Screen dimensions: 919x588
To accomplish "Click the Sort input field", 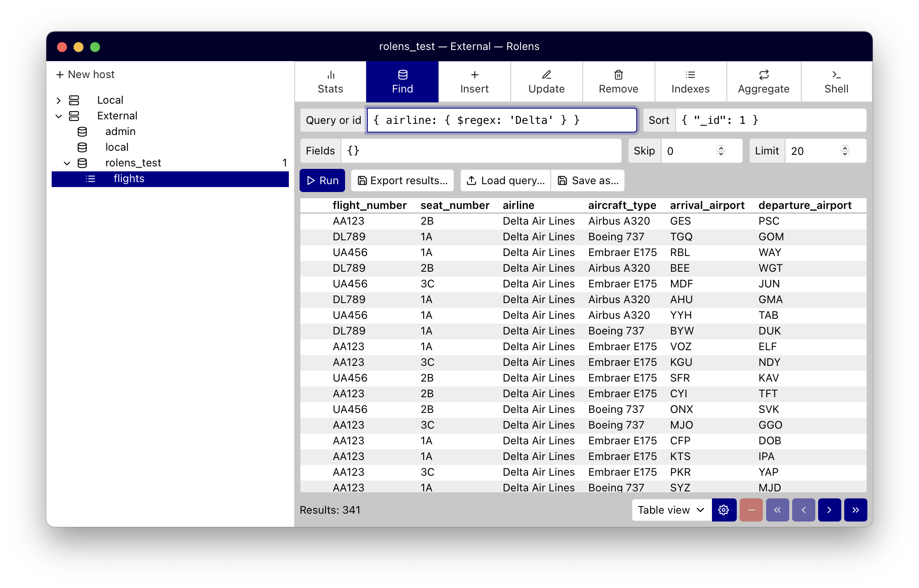I will (x=771, y=120).
